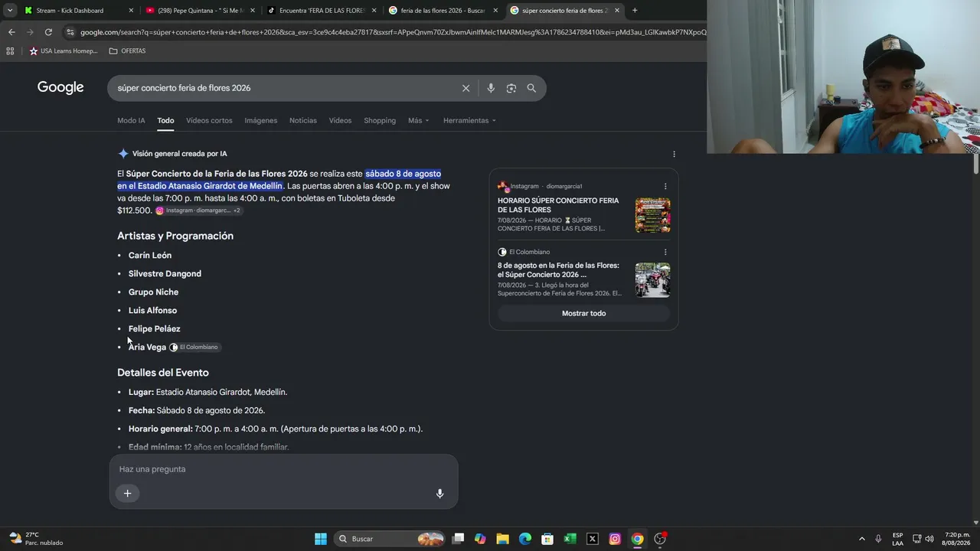The image size is (980, 551).
Task: Open the HORARIO SÚPER CONCIERTO Instagram result
Action: coord(558,205)
